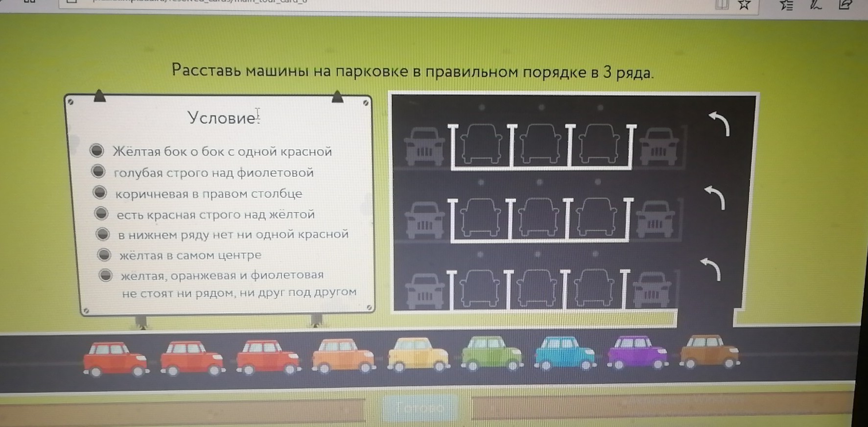Click the bottom row right parking slot
868x427 pixels.
pos(594,289)
